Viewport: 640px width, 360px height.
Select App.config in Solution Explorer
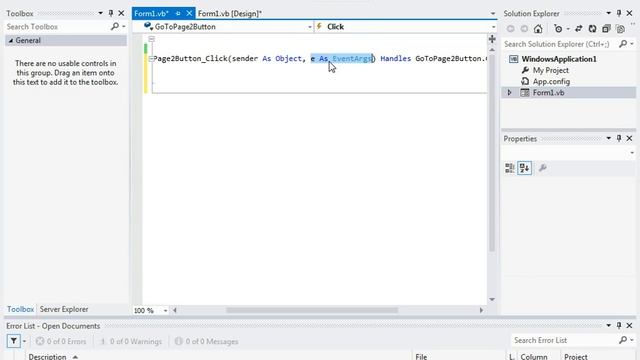551,81
